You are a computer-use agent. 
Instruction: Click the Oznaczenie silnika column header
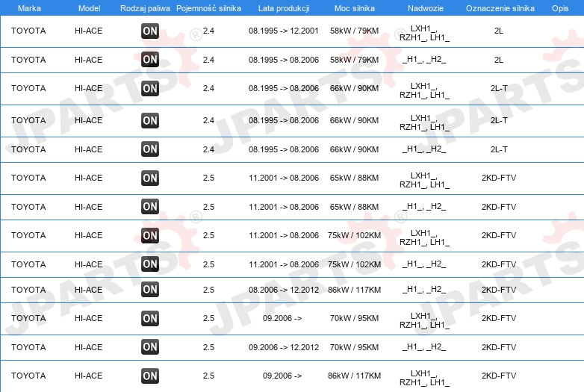500,8
